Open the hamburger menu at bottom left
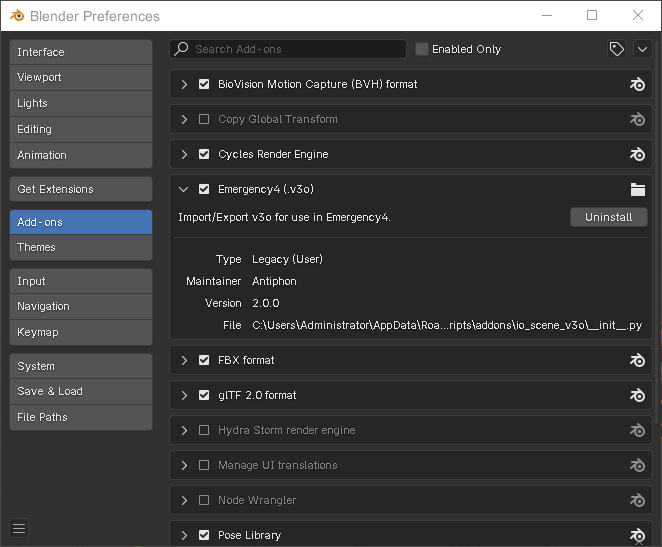This screenshot has height=547, width=662. pos(19,528)
